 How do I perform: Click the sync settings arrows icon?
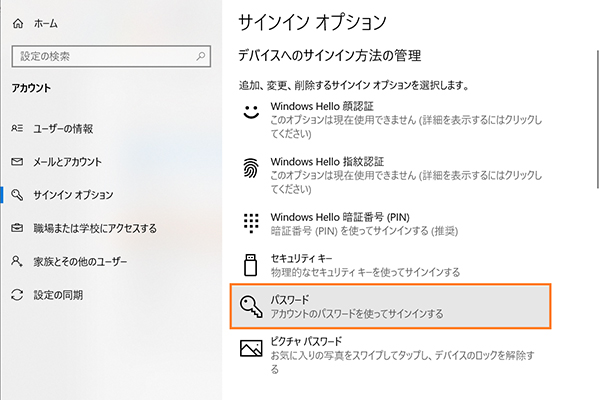[x=17, y=295]
